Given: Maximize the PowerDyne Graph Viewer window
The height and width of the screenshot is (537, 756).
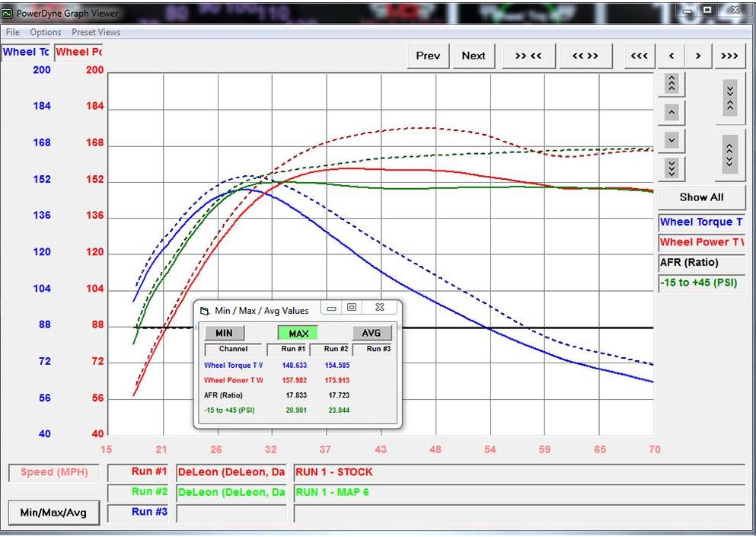Looking at the screenshot, I should [707, 11].
